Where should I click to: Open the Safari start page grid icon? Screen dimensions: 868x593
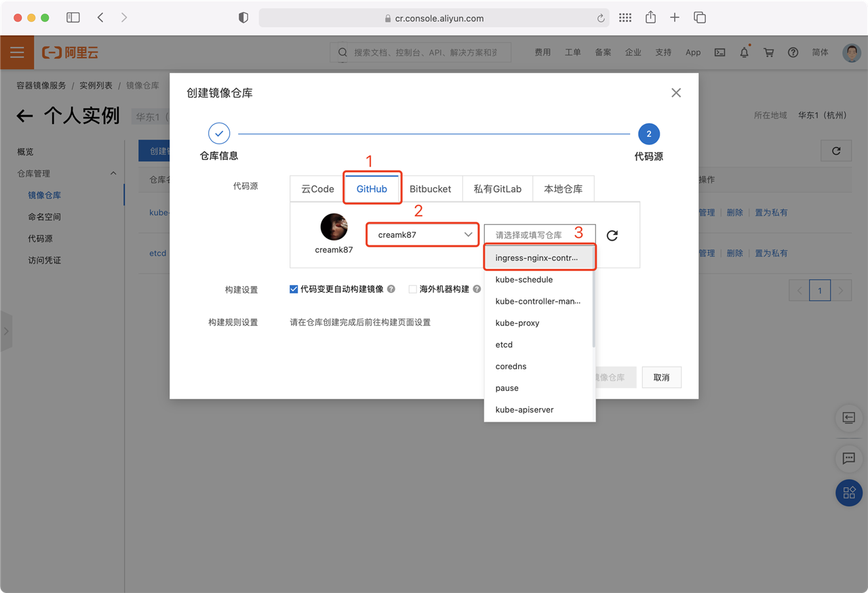(x=625, y=18)
